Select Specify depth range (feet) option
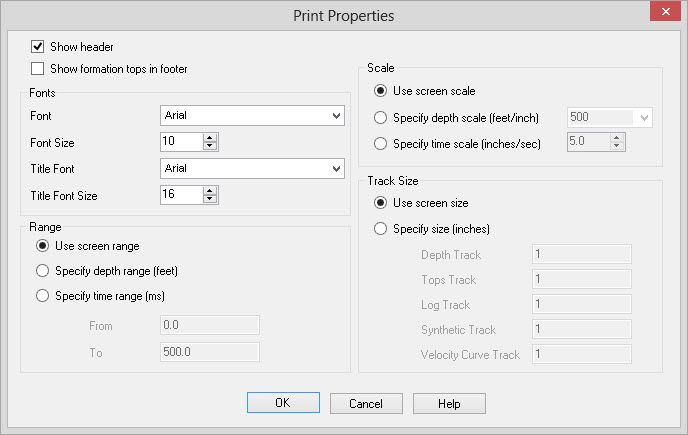This screenshot has height=435, width=688. [42, 270]
